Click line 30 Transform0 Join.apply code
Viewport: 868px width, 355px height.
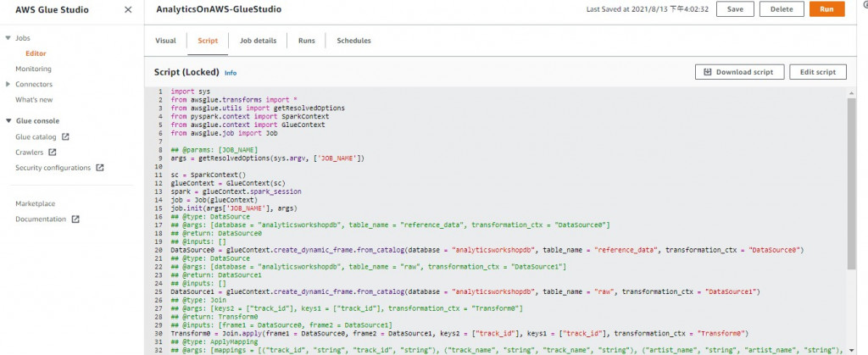pos(459,333)
